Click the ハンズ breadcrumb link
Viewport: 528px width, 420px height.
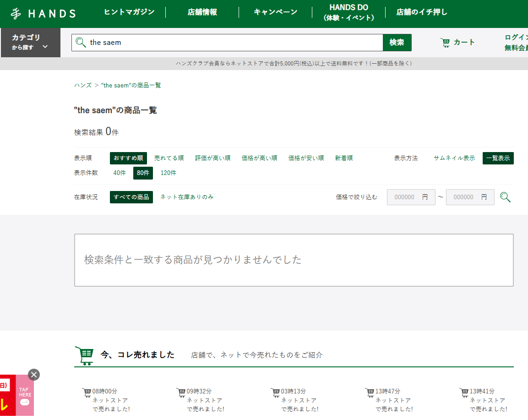(83, 85)
